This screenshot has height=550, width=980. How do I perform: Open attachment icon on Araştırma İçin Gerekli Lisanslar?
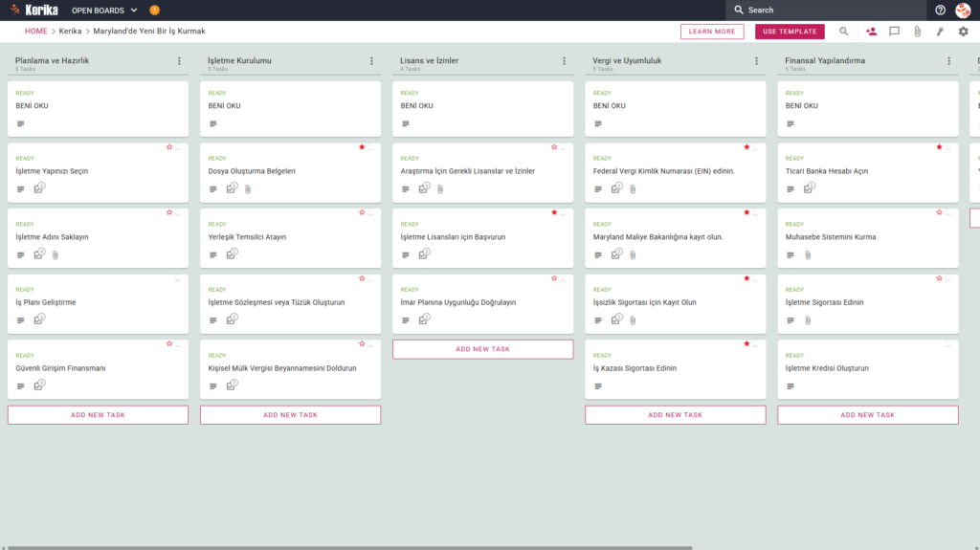point(440,189)
